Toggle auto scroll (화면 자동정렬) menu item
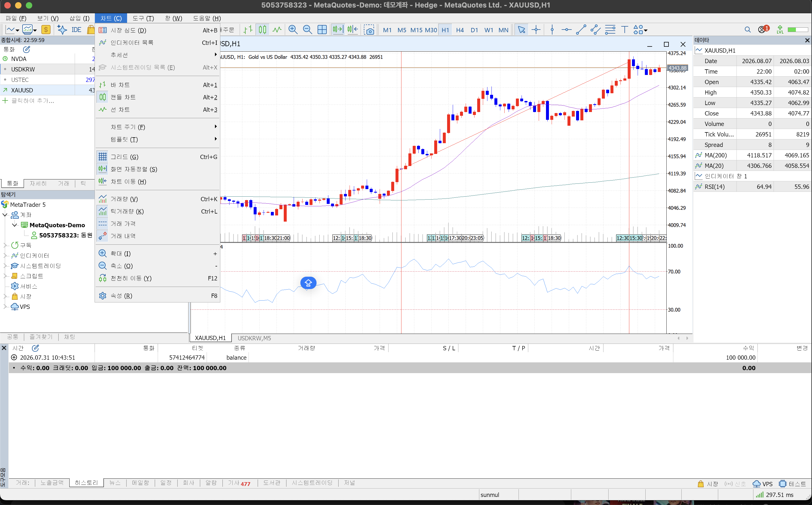The height and width of the screenshot is (505, 812). pyautogui.click(x=157, y=169)
